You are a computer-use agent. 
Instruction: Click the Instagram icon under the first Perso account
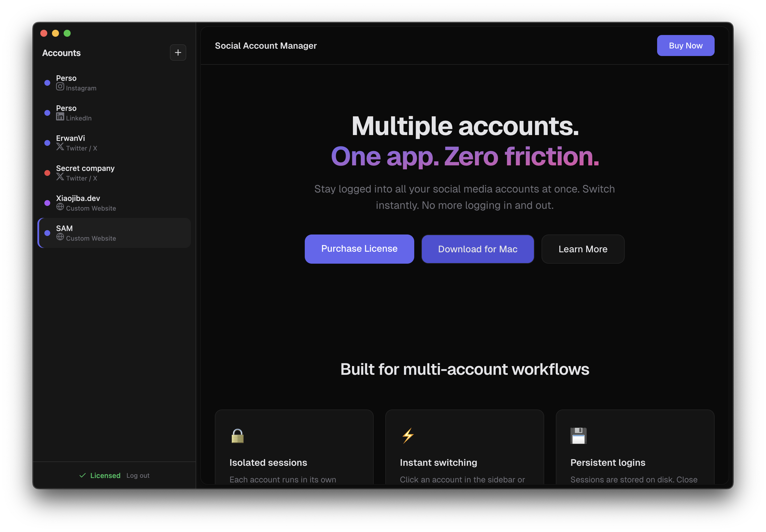(x=60, y=87)
